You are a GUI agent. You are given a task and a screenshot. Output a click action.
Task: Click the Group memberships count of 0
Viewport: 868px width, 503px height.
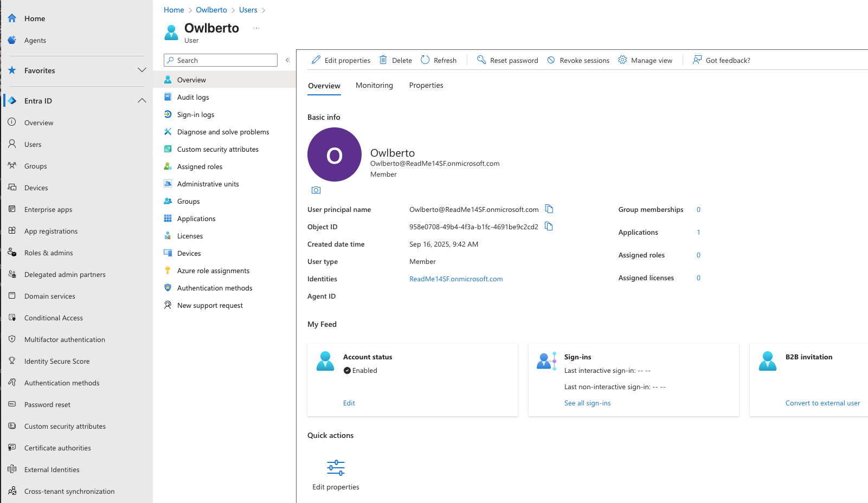698,209
